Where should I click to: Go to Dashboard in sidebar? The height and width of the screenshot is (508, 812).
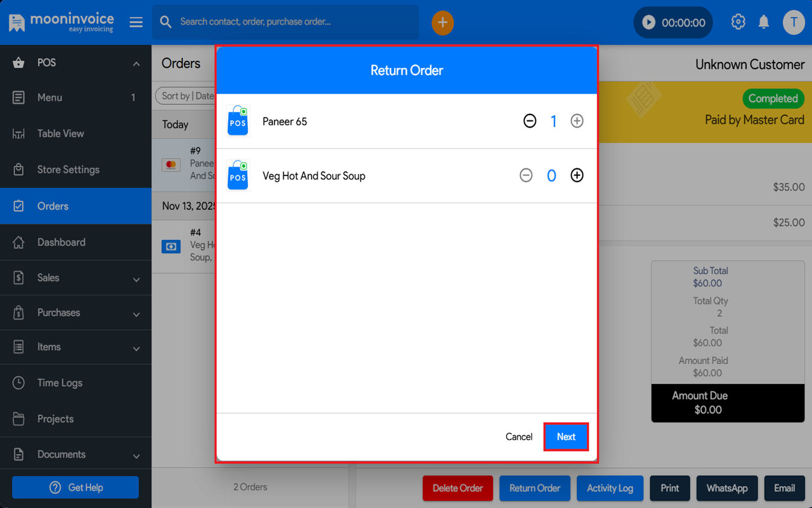61,242
